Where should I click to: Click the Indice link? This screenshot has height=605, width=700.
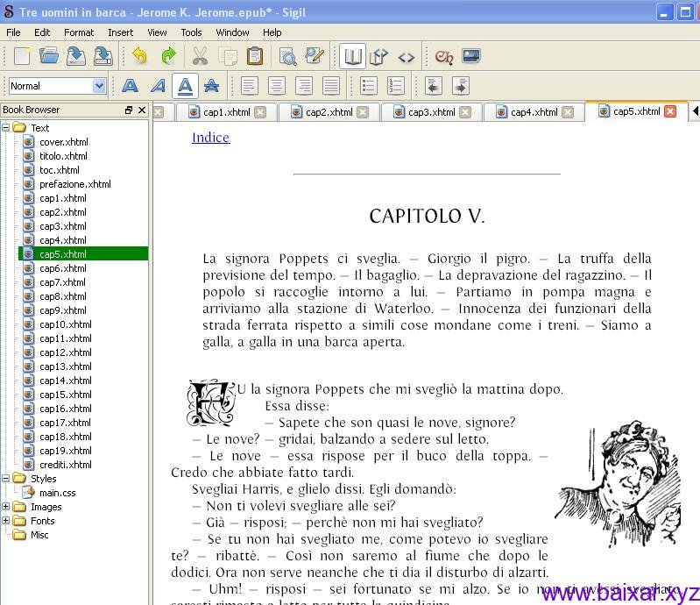[210, 138]
